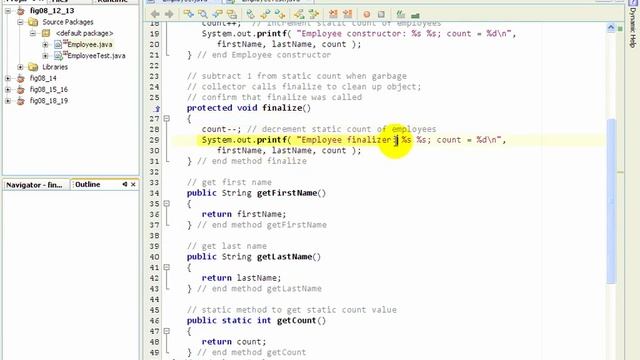Expand the Libraries node
The image size is (640, 360).
20,67
